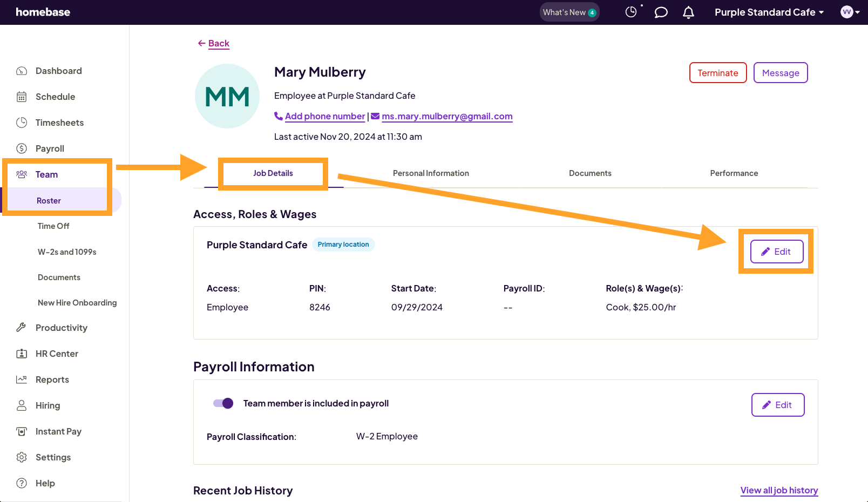Switch to the Job Details tab

coord(273,173)
